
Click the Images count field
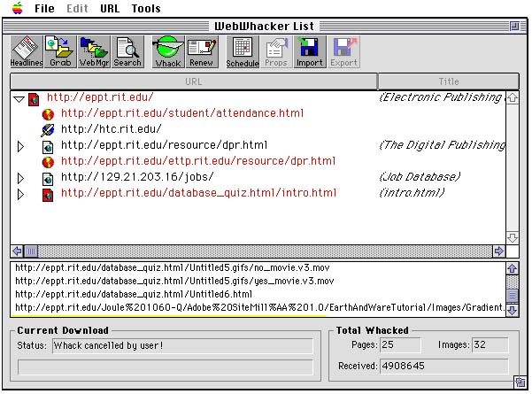[x=490, y=345]
